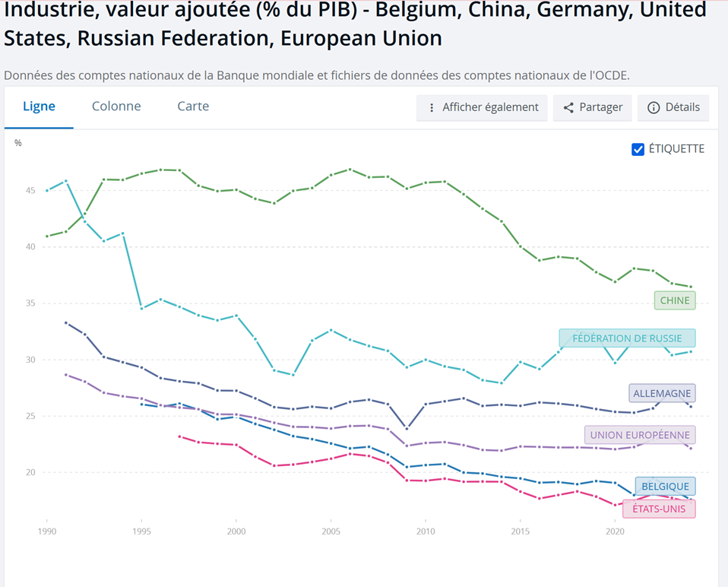The height and width of the screenshot is (587, 728).
Task: Open the Colonne tab
Action: click(x=116, y=106)
